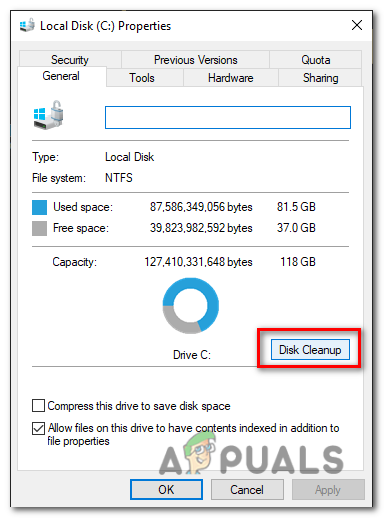Click the gray Free space color swatch

point(39,228)
